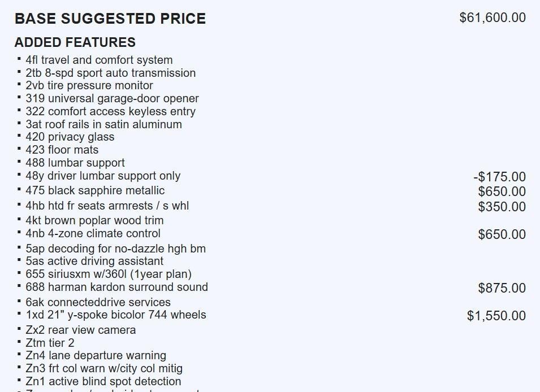
Task: Select the 5as active driving assistant entry
Action: (94, 261)
